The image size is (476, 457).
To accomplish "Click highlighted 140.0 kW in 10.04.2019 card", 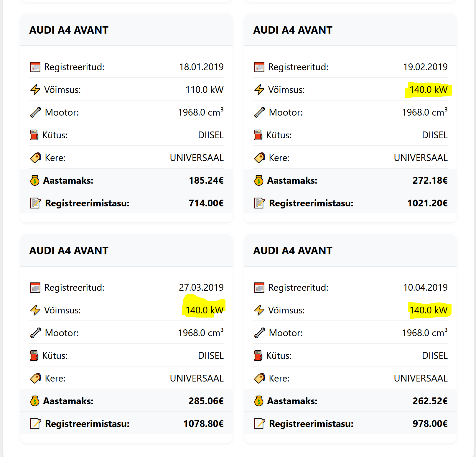I will (x=429, y=310).
